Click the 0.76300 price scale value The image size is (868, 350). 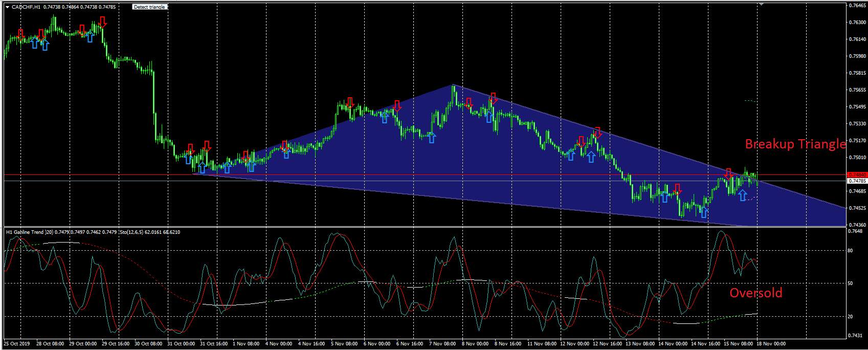pos(858,23)
